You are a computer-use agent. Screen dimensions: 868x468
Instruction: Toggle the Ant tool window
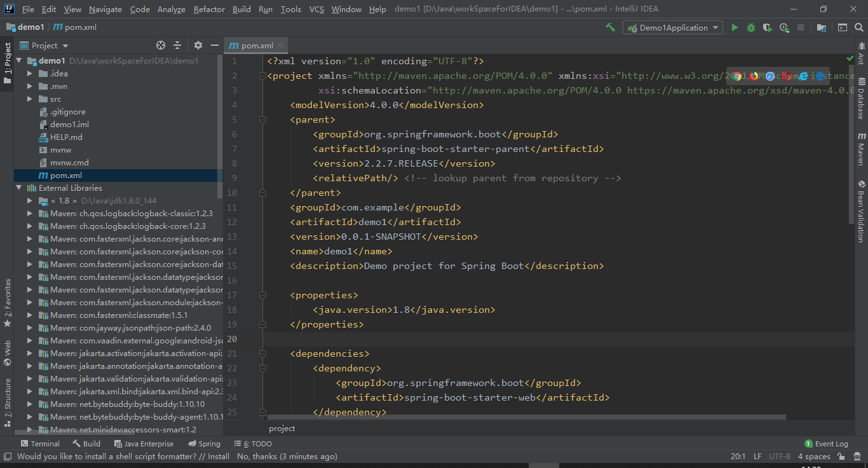tap(861, 53)
